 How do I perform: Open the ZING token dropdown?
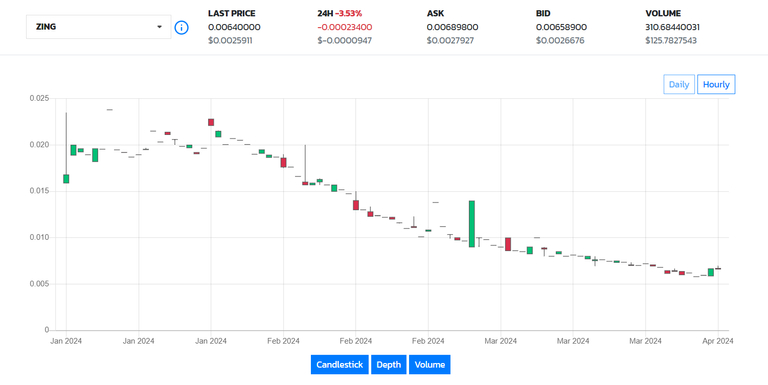98,27
